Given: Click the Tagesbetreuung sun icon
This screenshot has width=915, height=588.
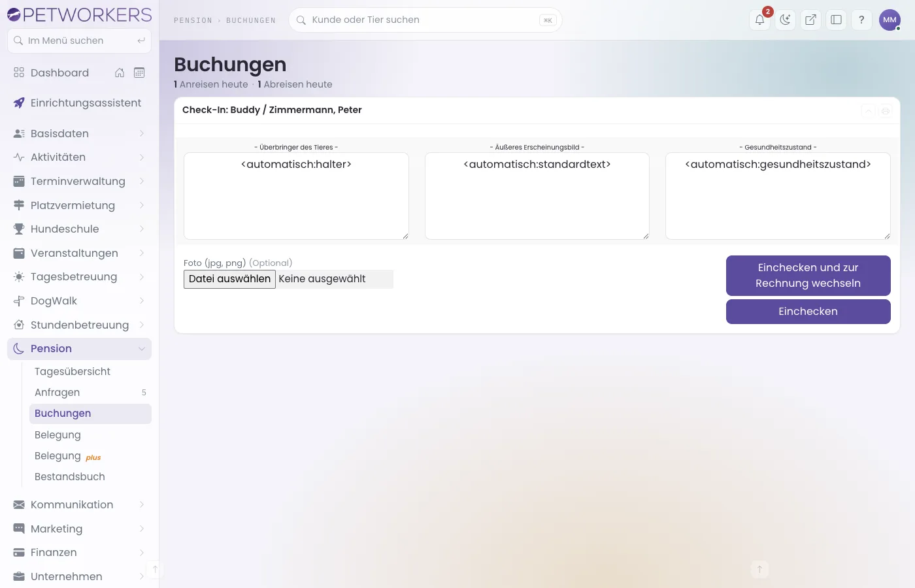Looking at the screenshot, I should 19,277.
